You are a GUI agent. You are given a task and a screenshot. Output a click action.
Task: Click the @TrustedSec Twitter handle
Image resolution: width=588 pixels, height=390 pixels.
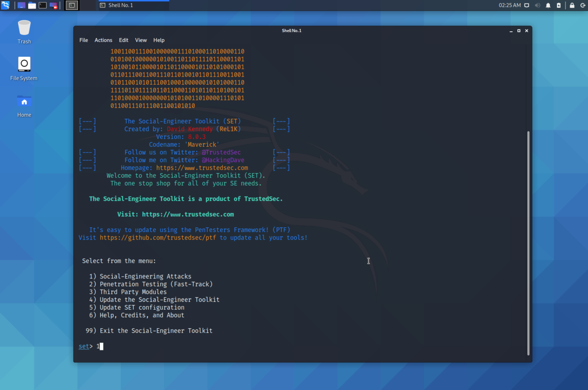click(x=221, y=152)
